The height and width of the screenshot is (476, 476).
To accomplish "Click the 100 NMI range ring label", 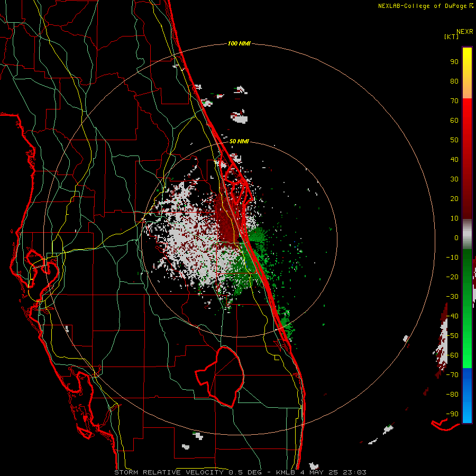I will [x=239, y=43].
